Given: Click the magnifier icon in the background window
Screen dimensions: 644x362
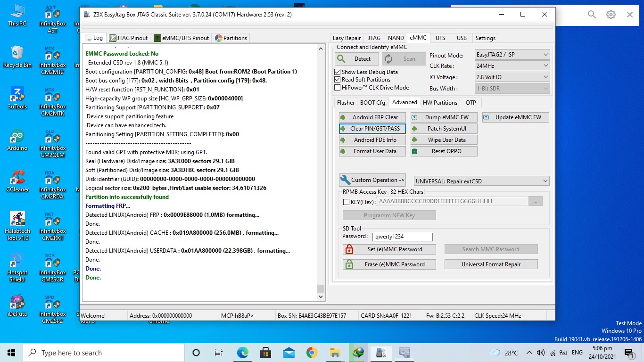Looking at the screenshot, I should (x=592, y=15).
